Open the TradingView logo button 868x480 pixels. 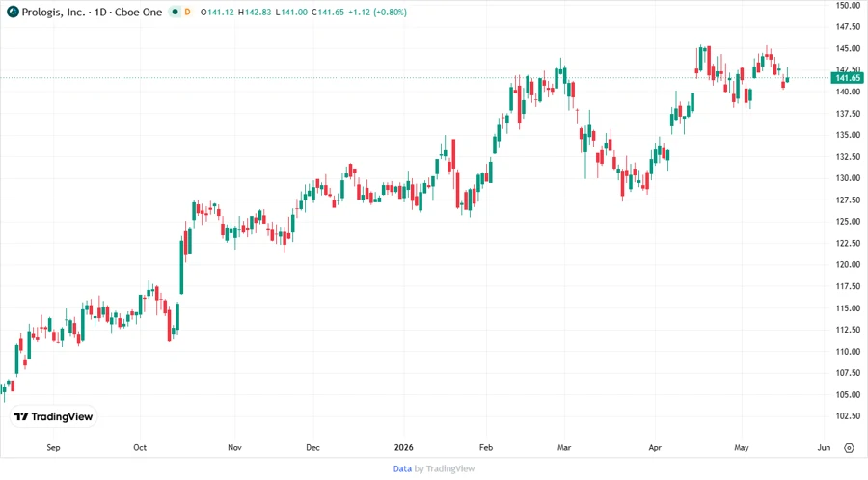click(53, 417)
